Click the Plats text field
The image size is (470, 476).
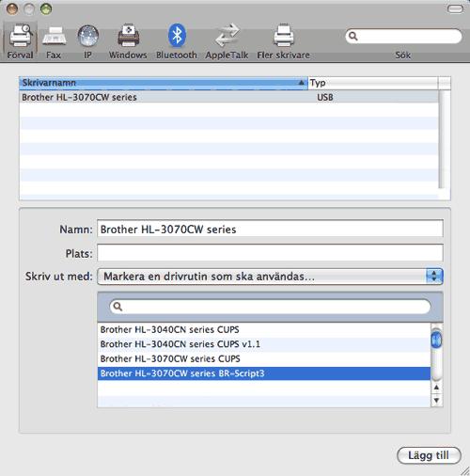[x=270, y=253]
